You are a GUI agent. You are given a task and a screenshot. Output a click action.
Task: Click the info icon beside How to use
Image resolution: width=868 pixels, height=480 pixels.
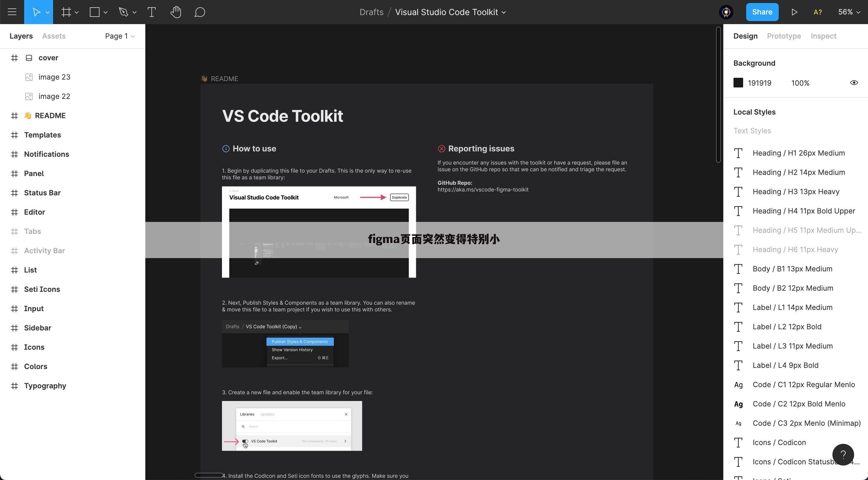pos(226,149)
